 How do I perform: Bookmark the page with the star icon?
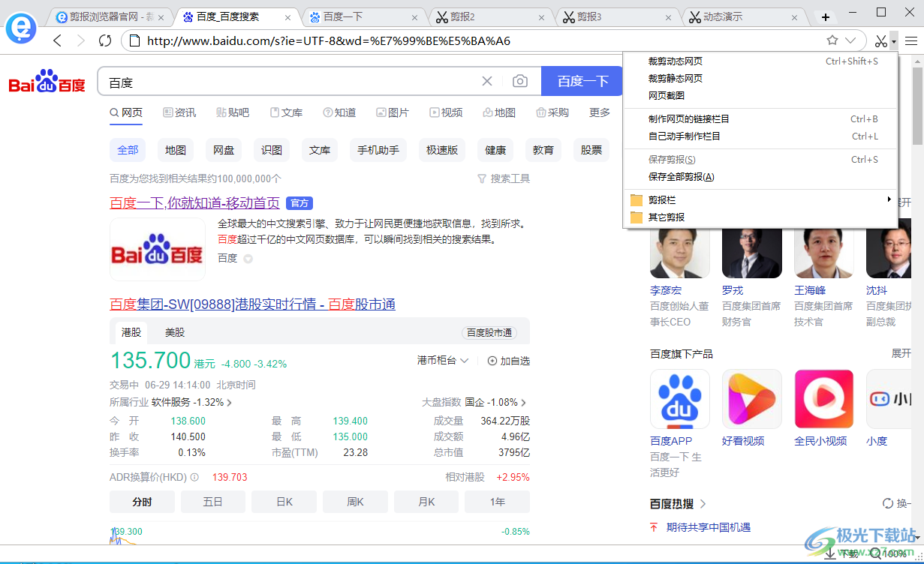(x=832, y=40)
